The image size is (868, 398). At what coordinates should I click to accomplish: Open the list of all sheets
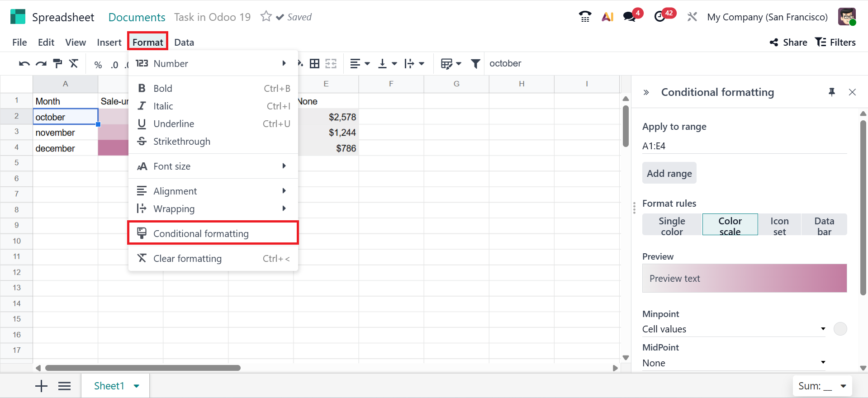tap(65, 386)
